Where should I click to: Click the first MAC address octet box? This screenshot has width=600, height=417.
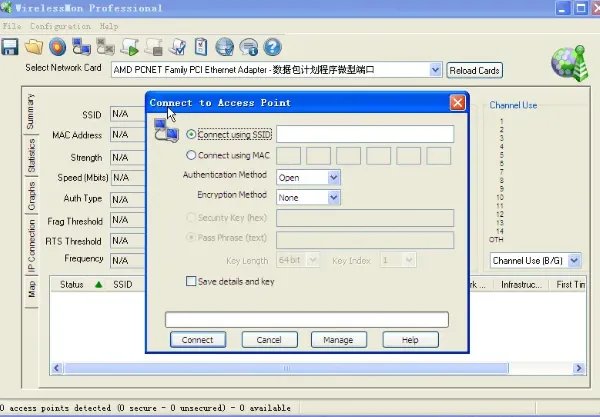(x=289, y=156)
